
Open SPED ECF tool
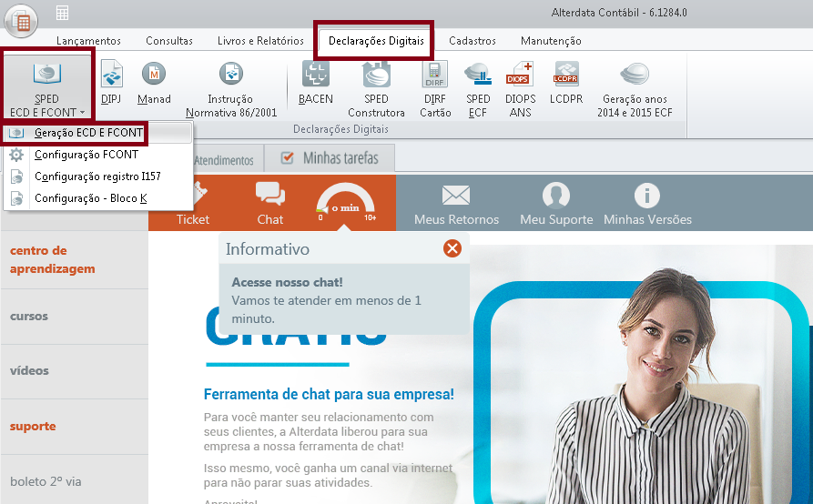(x=478, y=88)
